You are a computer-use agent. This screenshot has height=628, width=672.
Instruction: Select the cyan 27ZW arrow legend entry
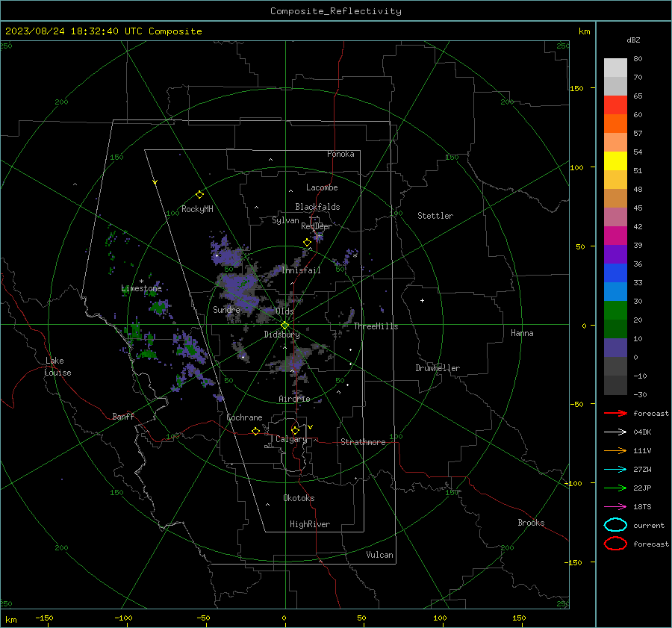[x=615, y=470]
